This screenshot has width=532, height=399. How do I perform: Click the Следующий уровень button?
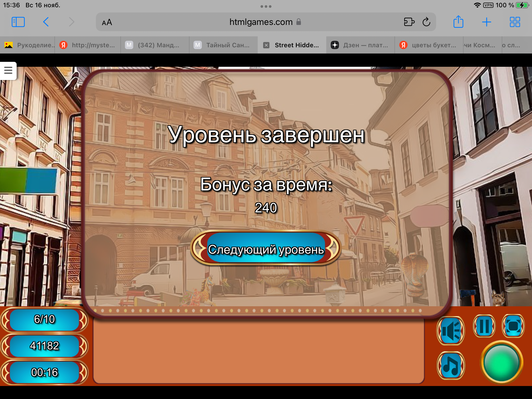tap(266, 249)
